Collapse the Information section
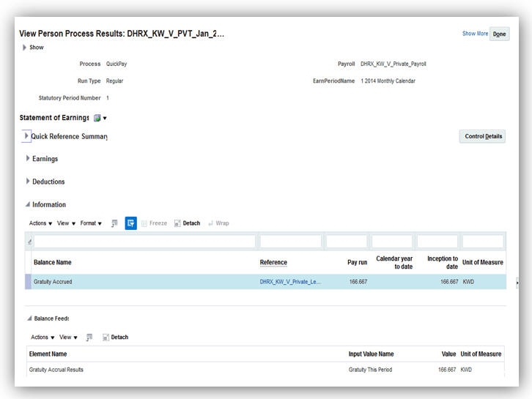The width and height of the screenshot is (532, 399). (28, 204)
